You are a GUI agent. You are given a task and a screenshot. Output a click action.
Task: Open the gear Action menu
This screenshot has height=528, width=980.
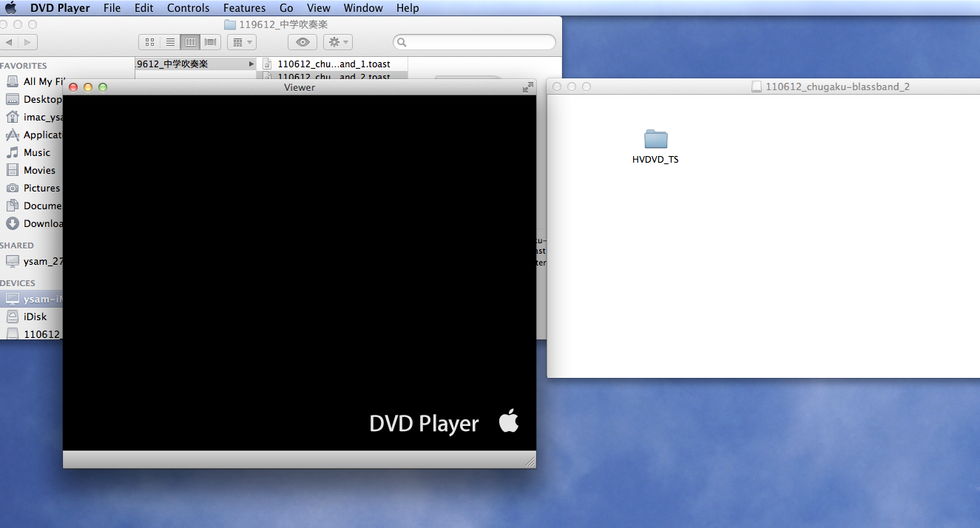338,42
